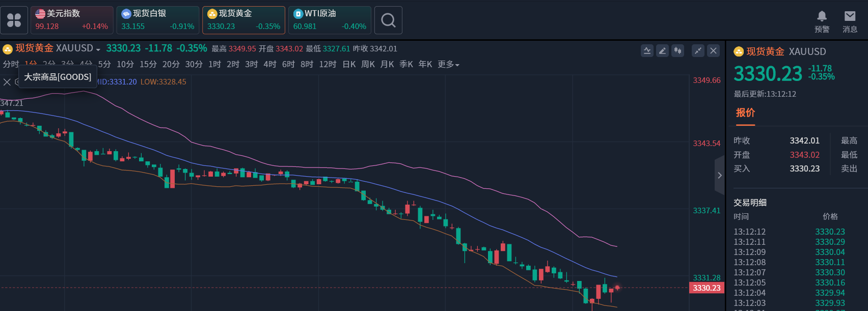Viewport: 868px width, 311px height.
Task: Switch chart to 5分 timeframe
Action: pos(104,65)
